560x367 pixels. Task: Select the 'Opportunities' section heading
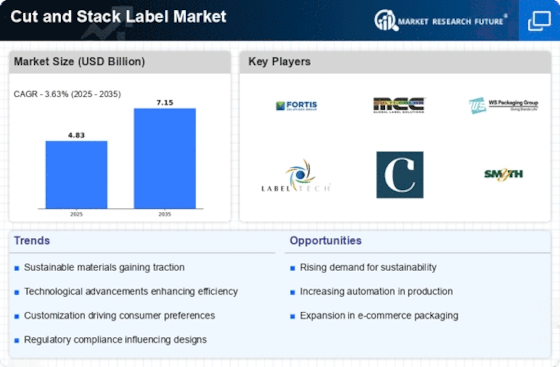tap(325, 241)
